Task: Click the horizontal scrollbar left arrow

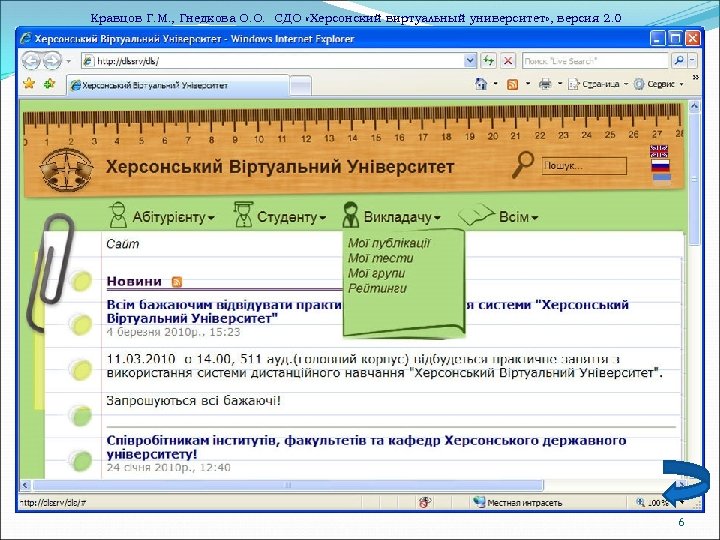Action: 25,485
